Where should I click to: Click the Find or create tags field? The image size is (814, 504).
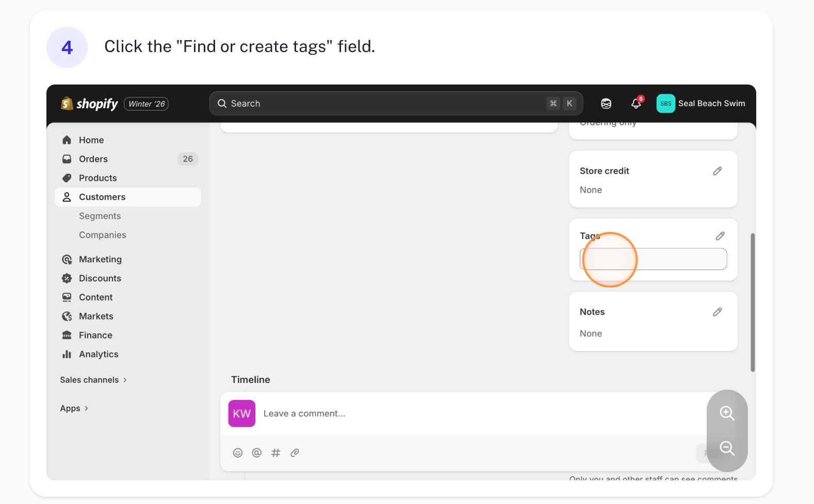[653, 259]
